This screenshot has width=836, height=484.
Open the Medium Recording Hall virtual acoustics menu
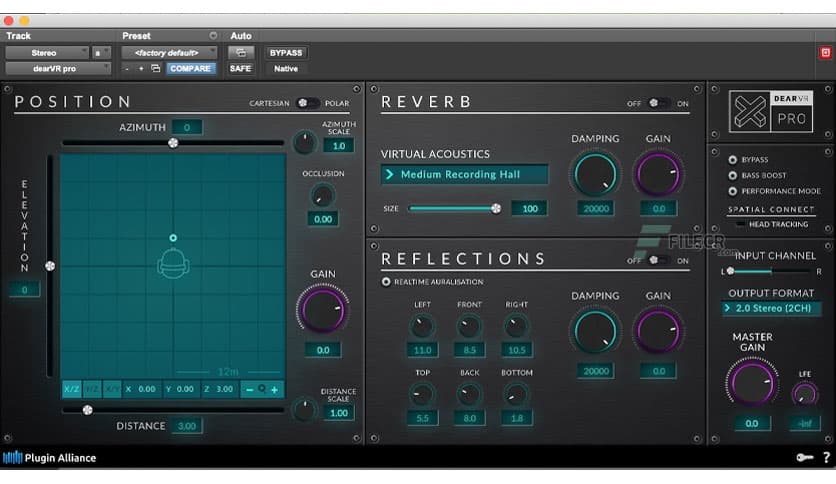click(x=464, y=174)
